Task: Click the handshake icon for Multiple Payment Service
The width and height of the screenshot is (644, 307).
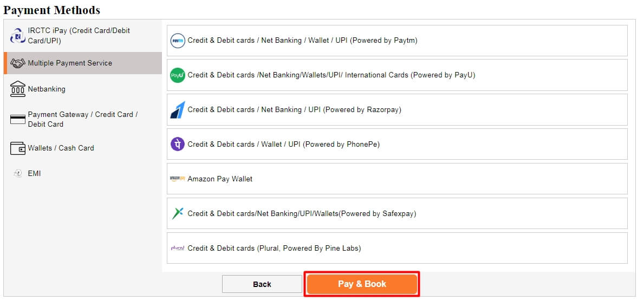Action: tap(18, 63)
